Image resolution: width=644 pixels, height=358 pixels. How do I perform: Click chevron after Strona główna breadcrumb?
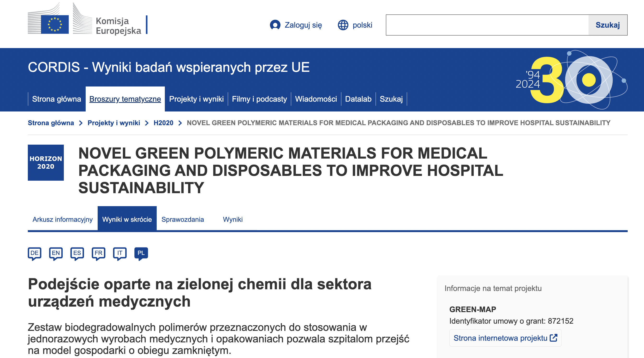point(81,123)
